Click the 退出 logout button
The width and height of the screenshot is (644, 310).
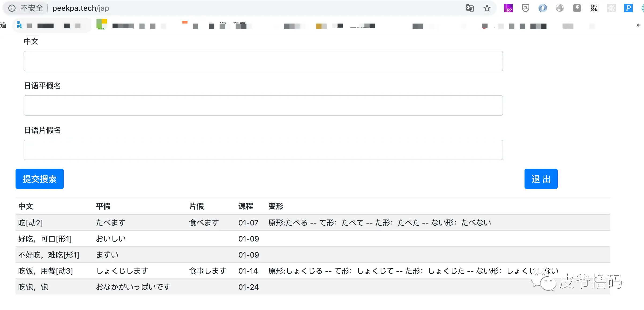[541, 179]
